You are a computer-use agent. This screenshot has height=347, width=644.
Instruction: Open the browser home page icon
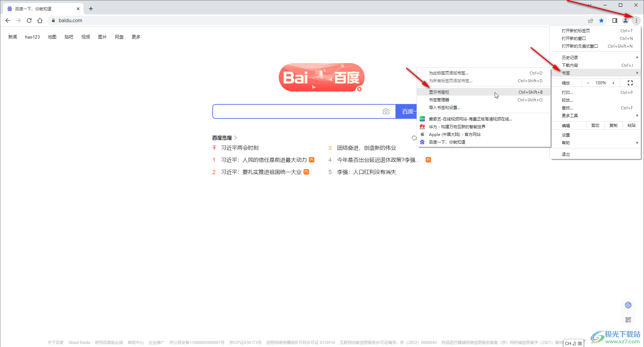click(x=40, y=20)
